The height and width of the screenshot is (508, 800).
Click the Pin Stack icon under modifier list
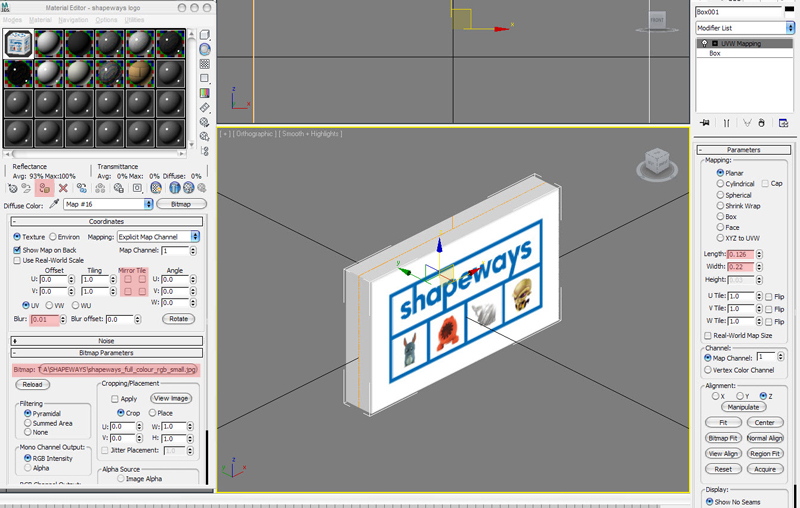[705, 123]
